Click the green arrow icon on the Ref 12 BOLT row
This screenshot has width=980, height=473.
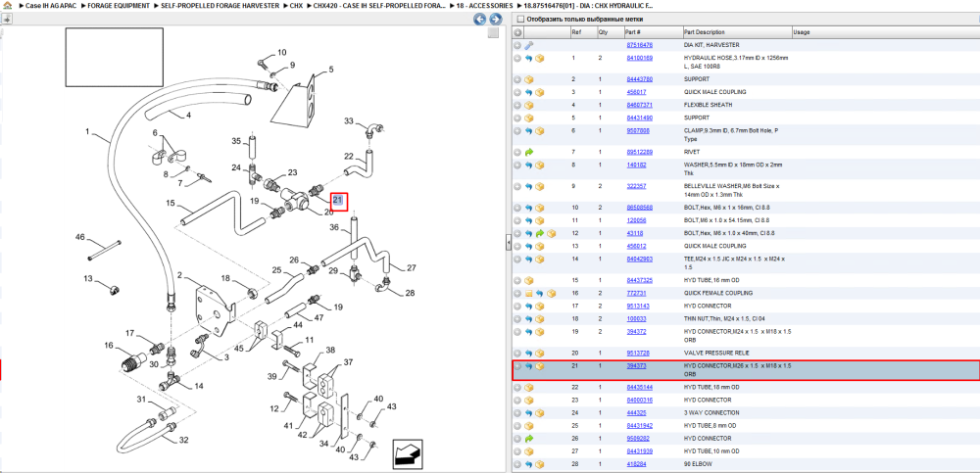tap(540, 233)
